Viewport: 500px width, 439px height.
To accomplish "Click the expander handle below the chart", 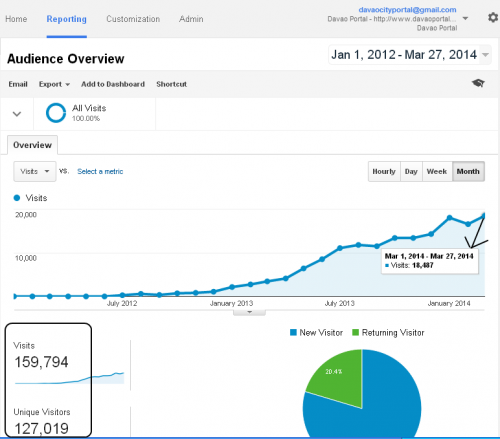I will click(x=249, y=312).
